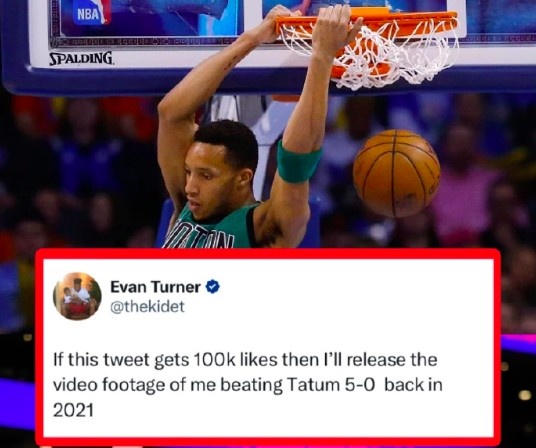Click the Spalding logo on the backboard

click(x=81, y=58)
